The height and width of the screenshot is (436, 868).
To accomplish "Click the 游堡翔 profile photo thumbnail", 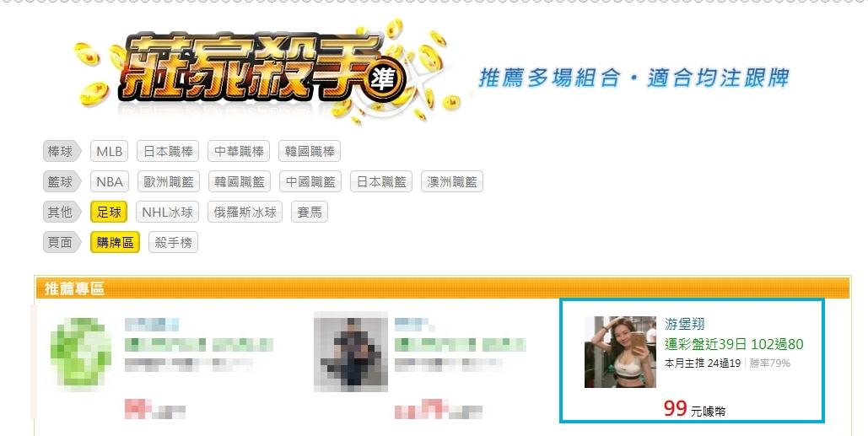I will (x=620, y=352).
